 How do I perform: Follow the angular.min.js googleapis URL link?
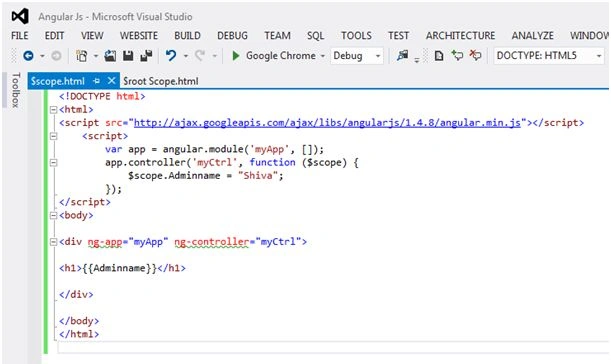[327, 123]
